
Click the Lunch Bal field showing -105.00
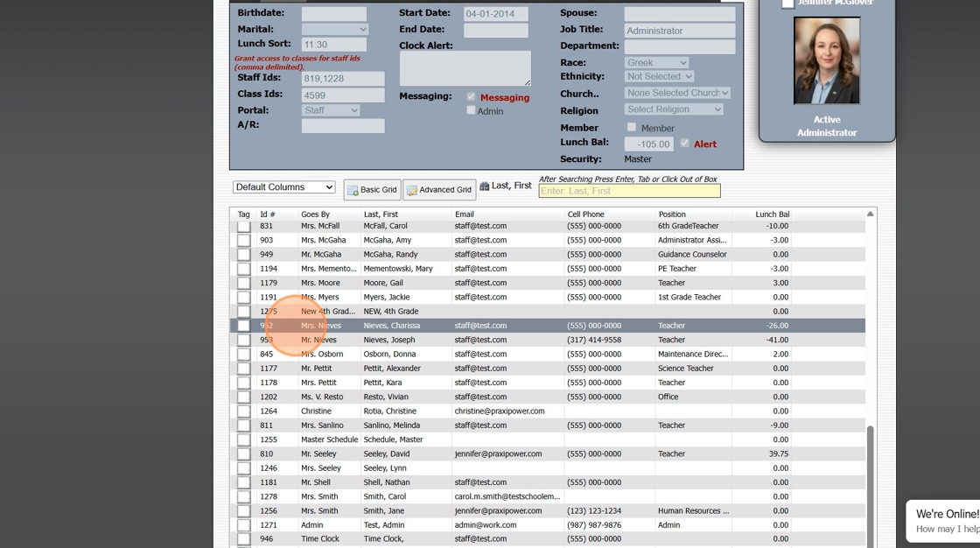click(649, 144)
